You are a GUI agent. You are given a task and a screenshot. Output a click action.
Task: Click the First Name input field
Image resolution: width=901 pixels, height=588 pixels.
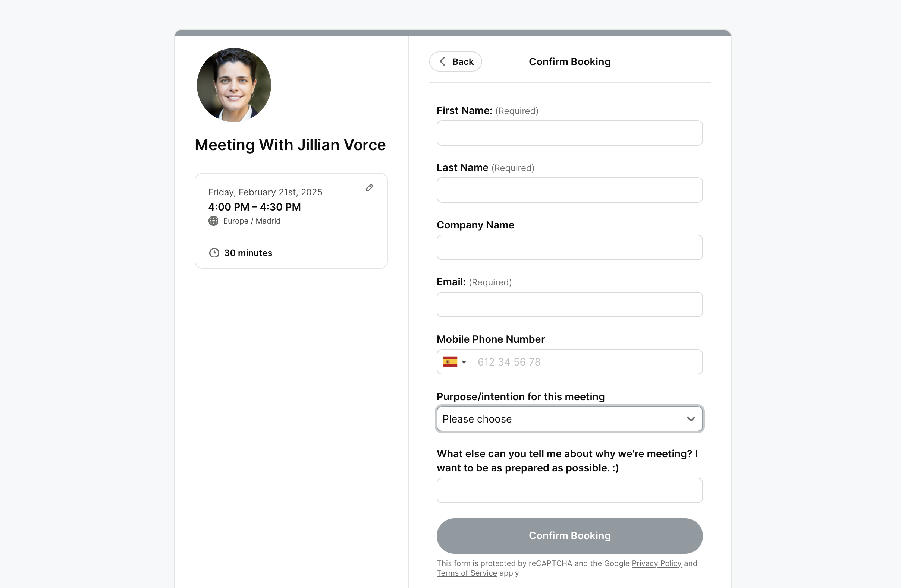[x=569, y=133]
